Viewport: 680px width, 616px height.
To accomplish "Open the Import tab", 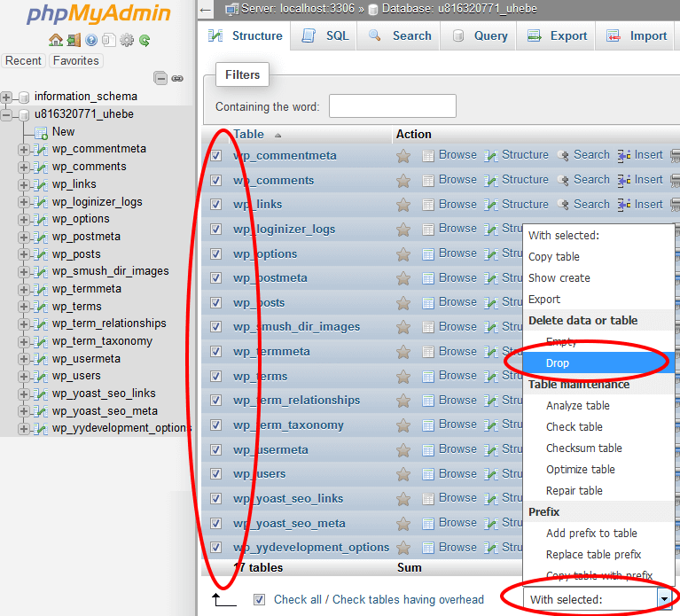I will point(636,36).
